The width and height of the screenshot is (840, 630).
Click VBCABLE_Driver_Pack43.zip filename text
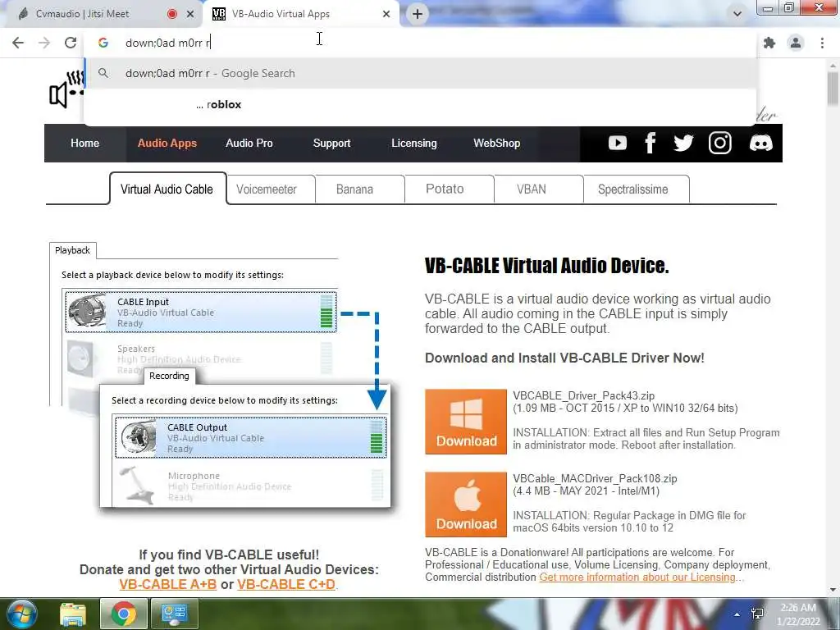(x=584, y=396)
